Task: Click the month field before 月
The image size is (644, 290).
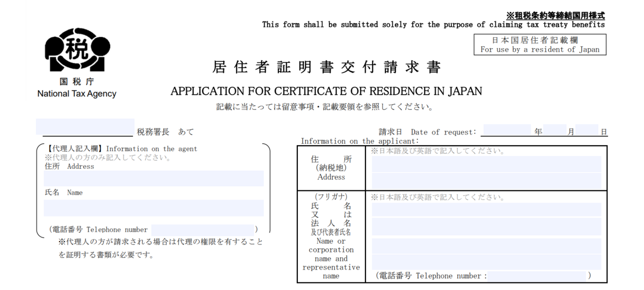Action: [554, 130]
